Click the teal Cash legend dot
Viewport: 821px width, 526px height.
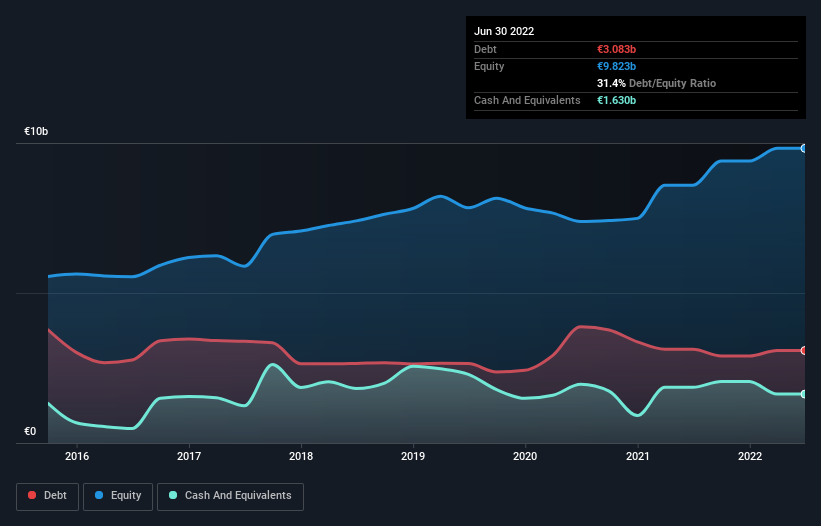[173, 495]
